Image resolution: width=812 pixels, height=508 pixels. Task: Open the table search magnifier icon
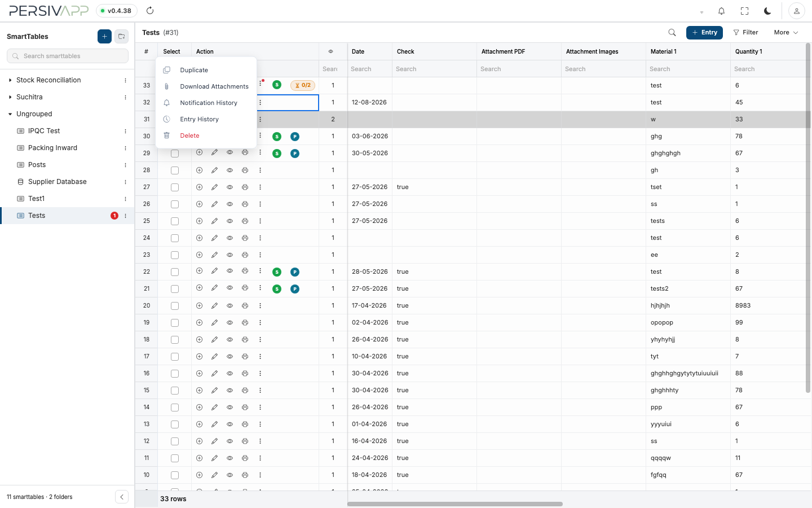coord(672,33)
